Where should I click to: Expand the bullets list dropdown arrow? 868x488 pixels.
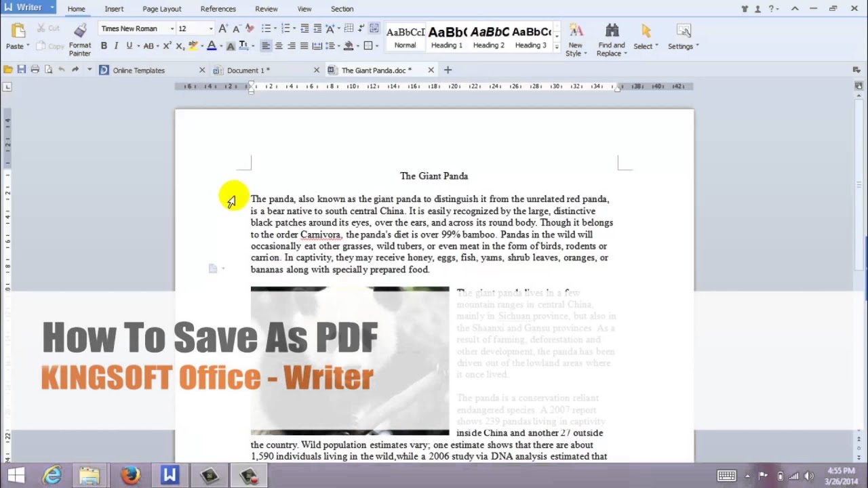tap(275, 28)
